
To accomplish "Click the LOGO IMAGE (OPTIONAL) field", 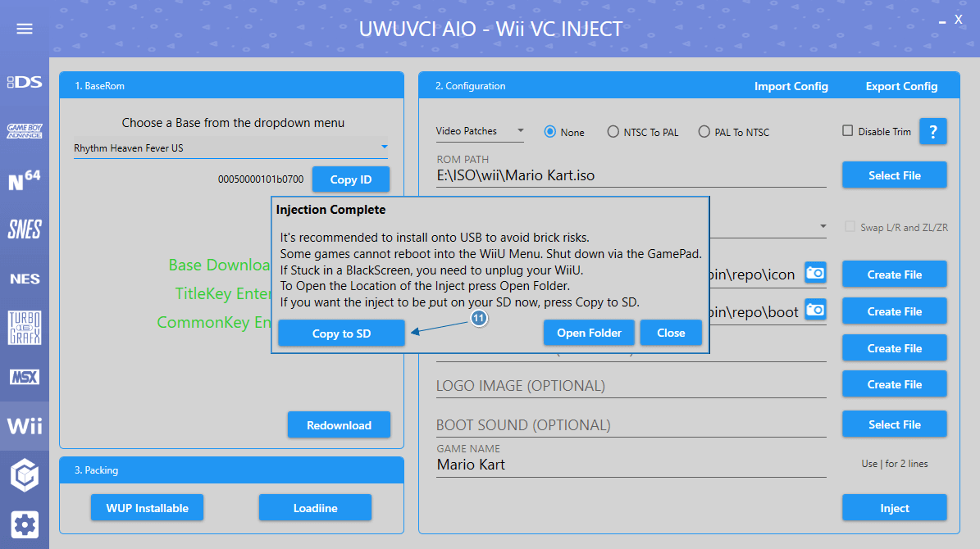I will click(x=631, y=386).
